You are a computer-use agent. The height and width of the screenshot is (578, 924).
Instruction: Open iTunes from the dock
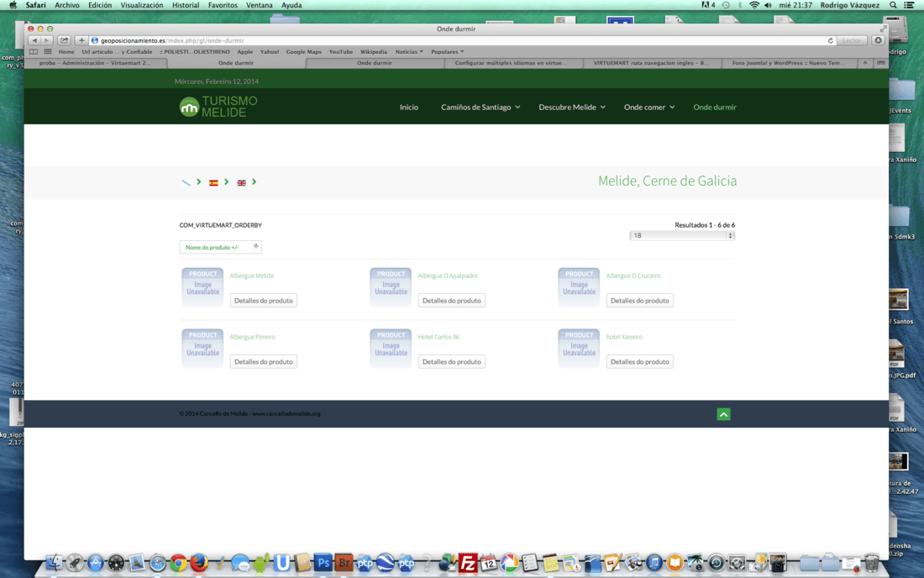(x=654, y=563)
